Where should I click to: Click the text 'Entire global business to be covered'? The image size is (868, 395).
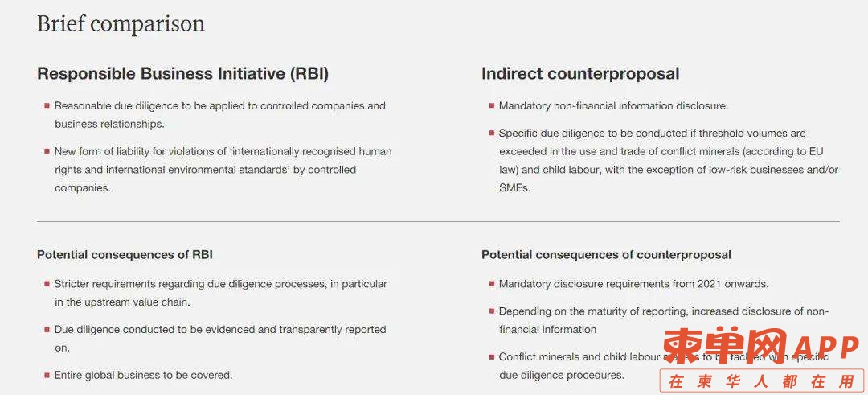coord(143,375)
